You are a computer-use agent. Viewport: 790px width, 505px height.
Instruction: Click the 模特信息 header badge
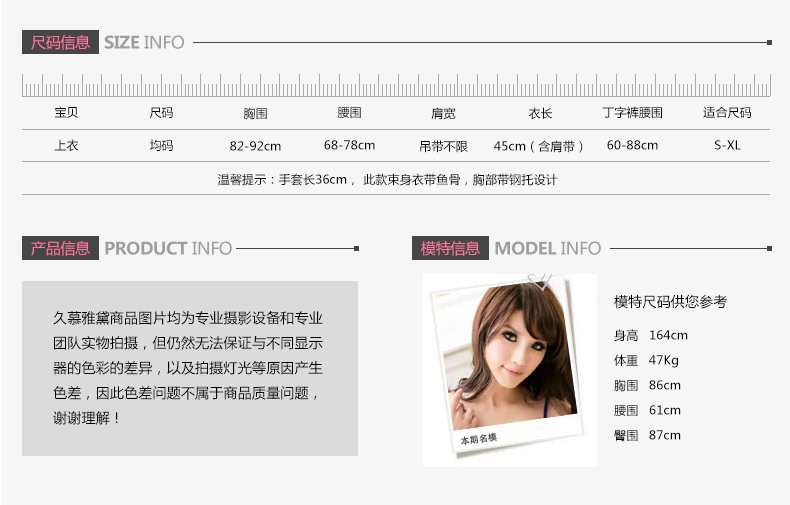pyautogui.click(x=450, y=248)
